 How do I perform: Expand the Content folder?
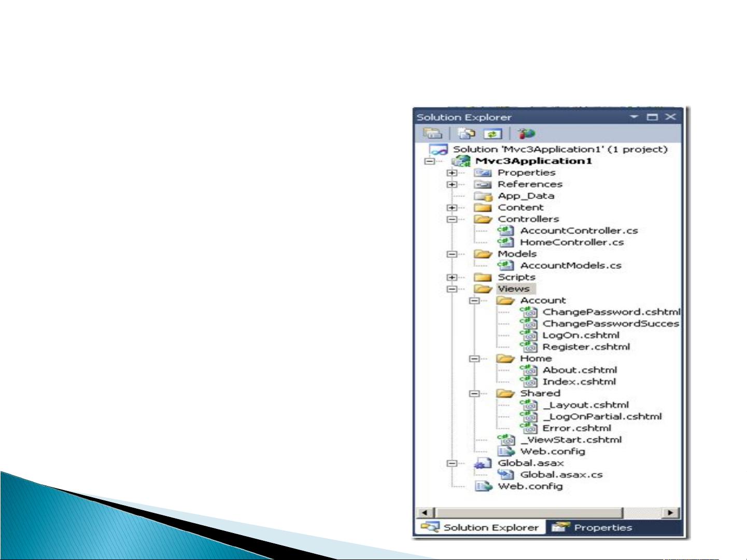coord(452,208)
